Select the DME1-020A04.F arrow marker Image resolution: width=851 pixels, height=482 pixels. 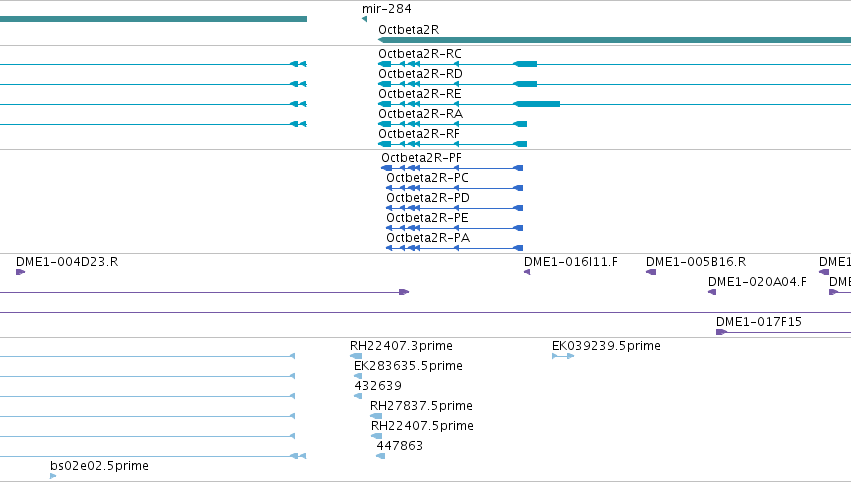(712, 292)
